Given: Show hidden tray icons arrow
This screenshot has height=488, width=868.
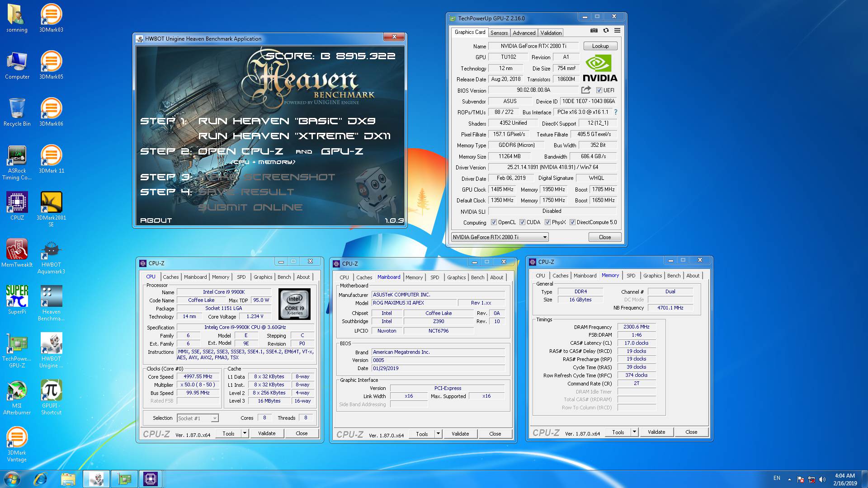Looking at the screenshot, I should point(789,479).
